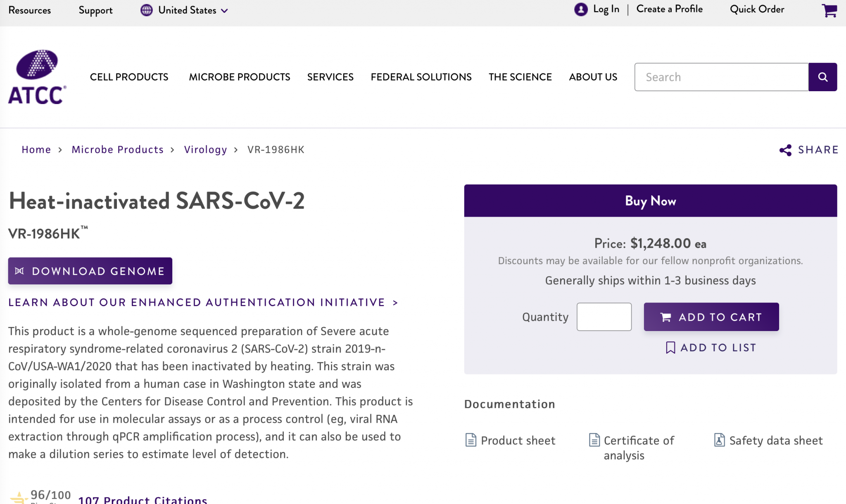846x504 pixels.
Task: Go to Virology breadcrumb
Action: coord(205,149)
